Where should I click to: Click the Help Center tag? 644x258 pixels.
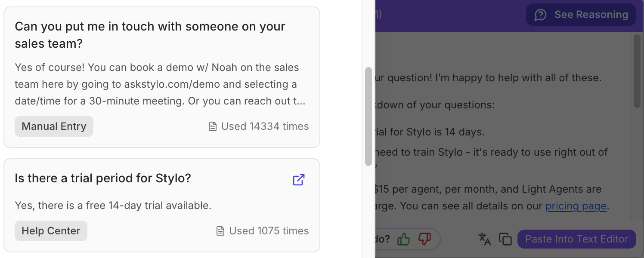51,231
